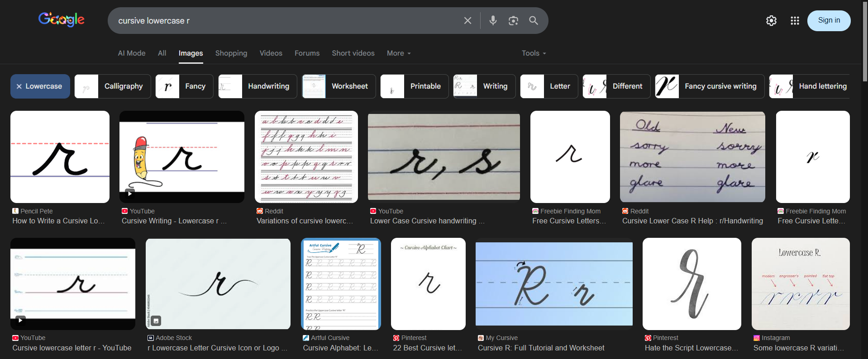The width and height of the screenshot is (868, 359).
Task: Open the Old vs New handwriting thumbnail
Action: pos(692,157)
